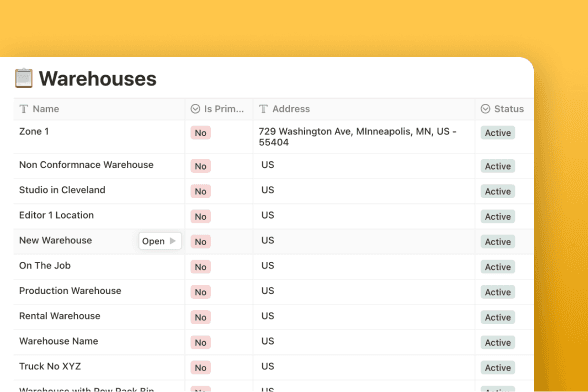
Task: Select the Production Warehouse name cell
Action: pos(99,291)
